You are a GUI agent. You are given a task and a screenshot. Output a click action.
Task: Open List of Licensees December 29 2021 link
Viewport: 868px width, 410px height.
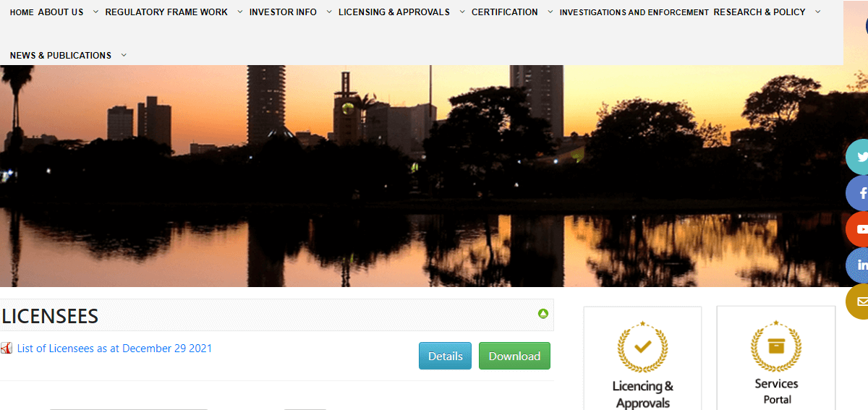tap(115, 349)
